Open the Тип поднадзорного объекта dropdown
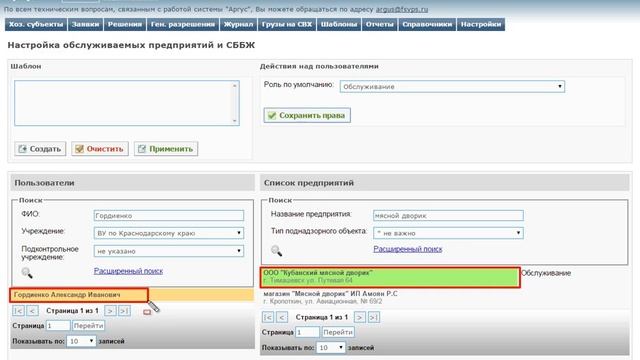 click(448, 233)
